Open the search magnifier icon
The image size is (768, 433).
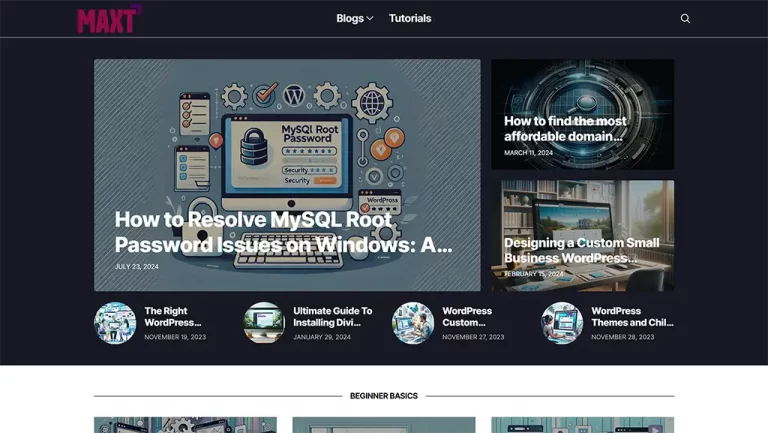tap(685, 19)
